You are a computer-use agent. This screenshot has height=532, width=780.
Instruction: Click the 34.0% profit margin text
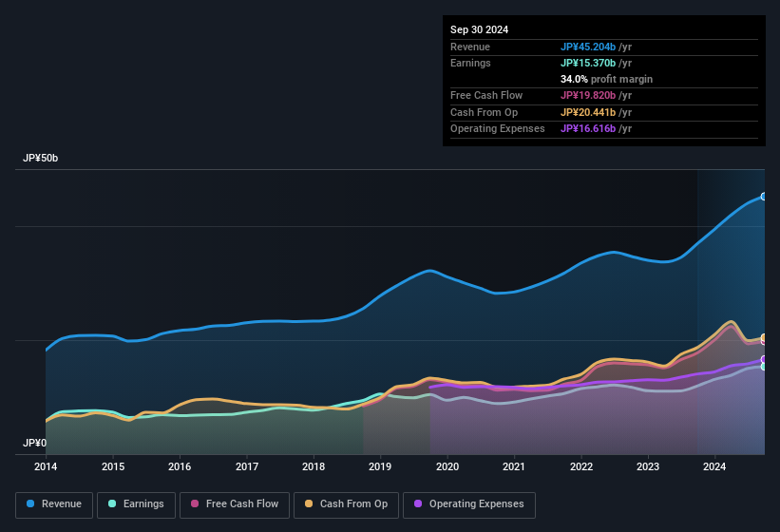pyautogui.click(x=606, y=79)
